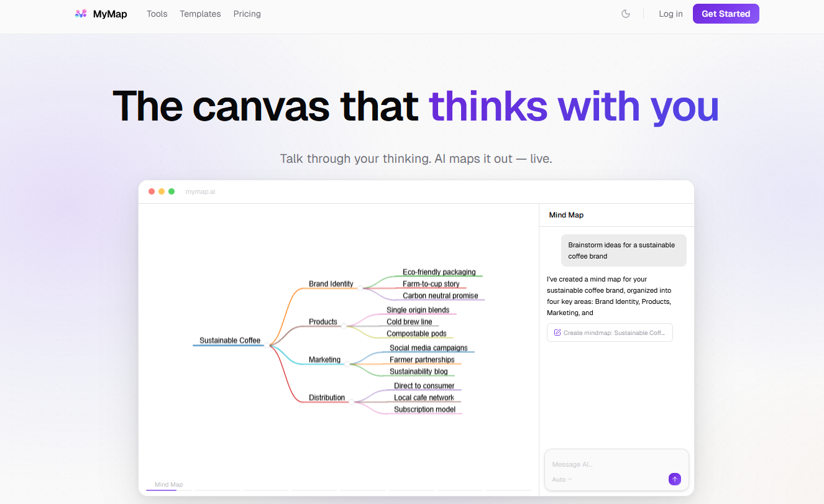Viewport: 824px width, 504px height.
Task: Click the 'Talk through your thinking' subtitle
Action: pyautogui.click(x=416, y=158)
